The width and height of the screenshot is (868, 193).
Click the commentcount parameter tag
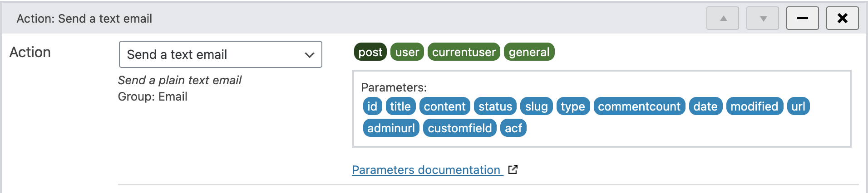click(639, 106)
